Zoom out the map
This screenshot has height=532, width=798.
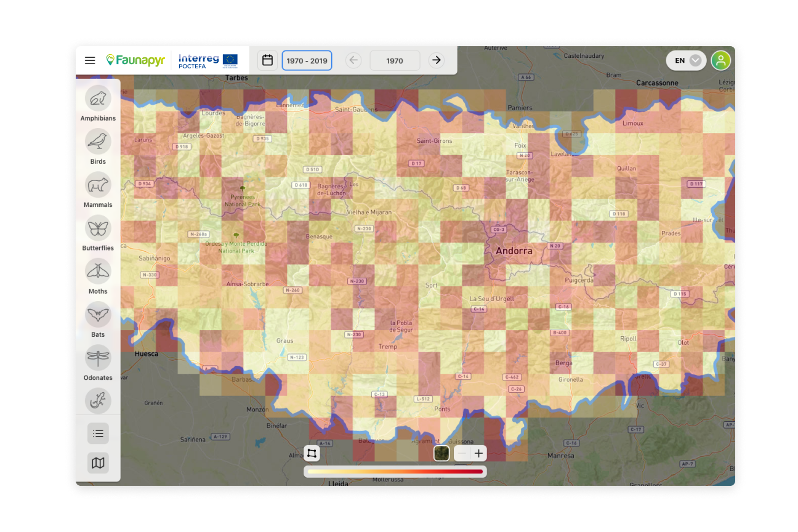(462, 453)
